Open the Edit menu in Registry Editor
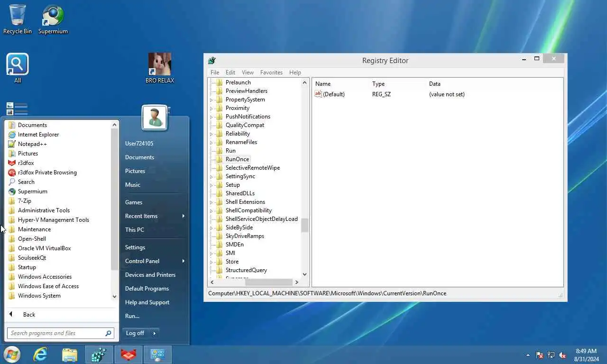The height and width of the screenshot is (364, 607). click(230, 73)
